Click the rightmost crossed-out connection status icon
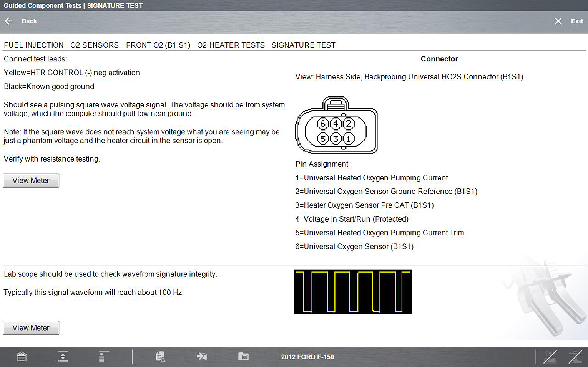Viewport: 588px width, 367px height. pyautogui.click(x=575, y=357)
